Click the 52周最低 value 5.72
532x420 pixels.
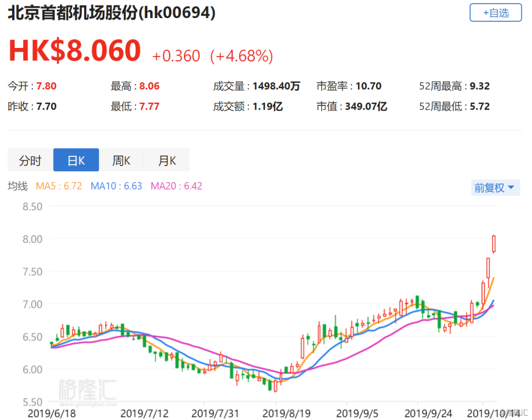coord(480,106)
